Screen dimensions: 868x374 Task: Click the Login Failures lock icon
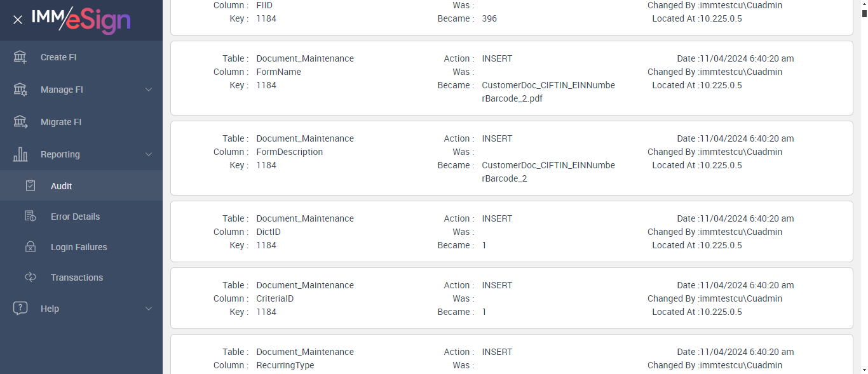(x=31, y=247)
